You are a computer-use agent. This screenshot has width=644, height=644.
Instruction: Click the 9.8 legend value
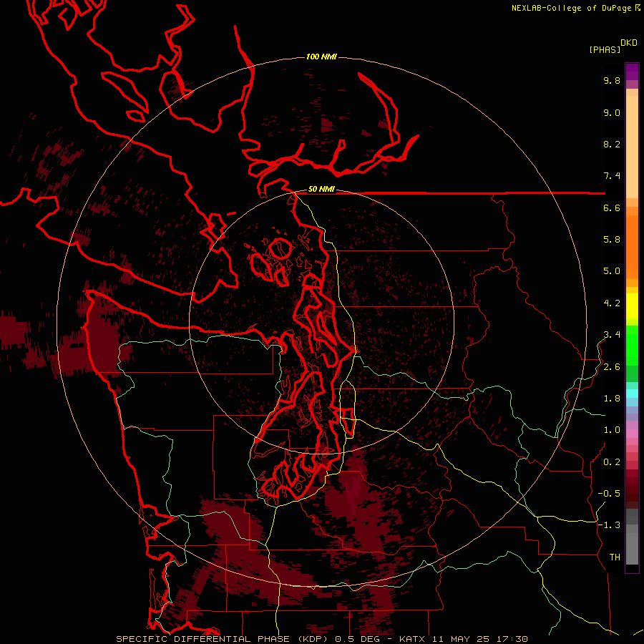point(612,80)
